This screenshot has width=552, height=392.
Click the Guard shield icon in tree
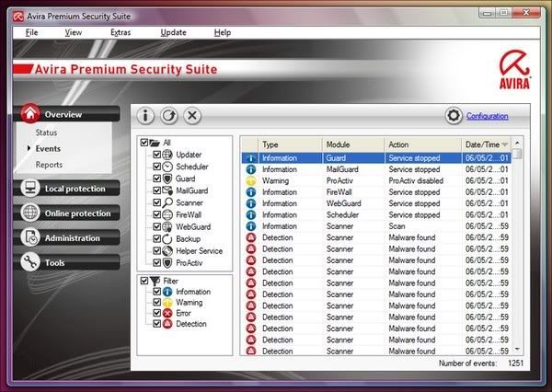(x=167, y=179)
